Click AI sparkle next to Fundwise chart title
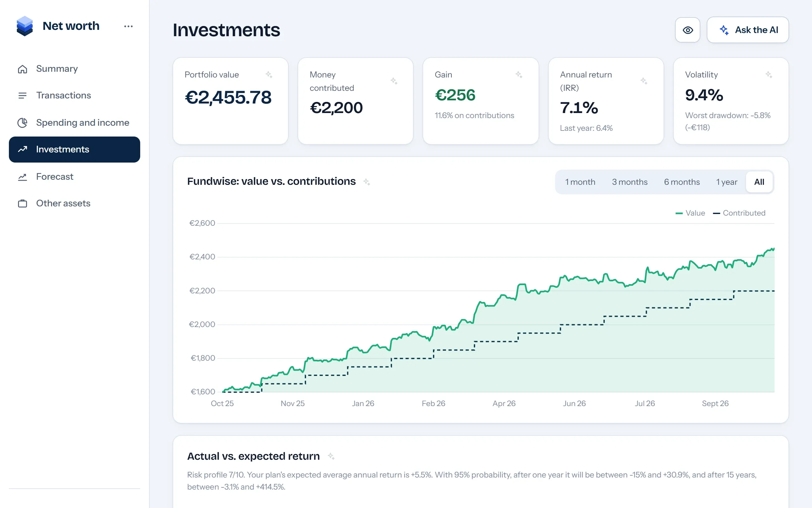 click(x=367, y=182)
